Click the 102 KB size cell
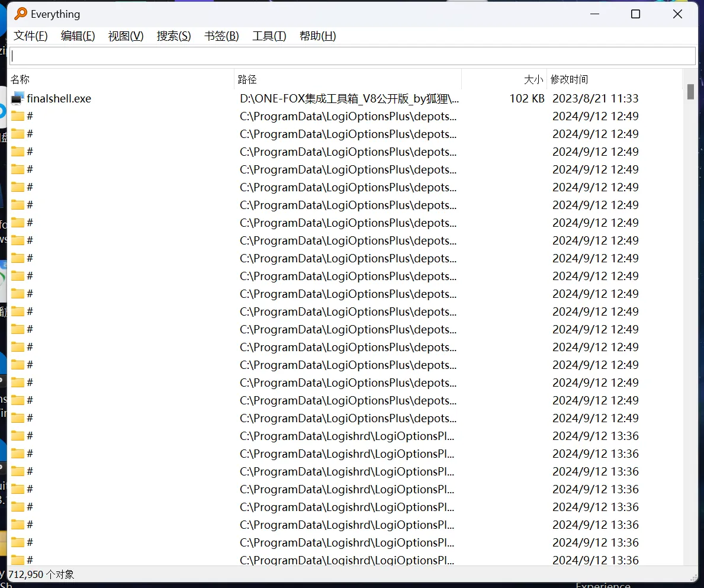Viewport: 704px width, 588px height. tap(526, 99)
